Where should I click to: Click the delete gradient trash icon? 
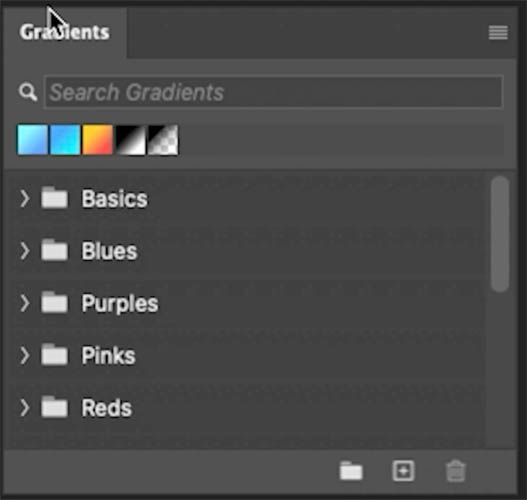click(x=455, y=471)
